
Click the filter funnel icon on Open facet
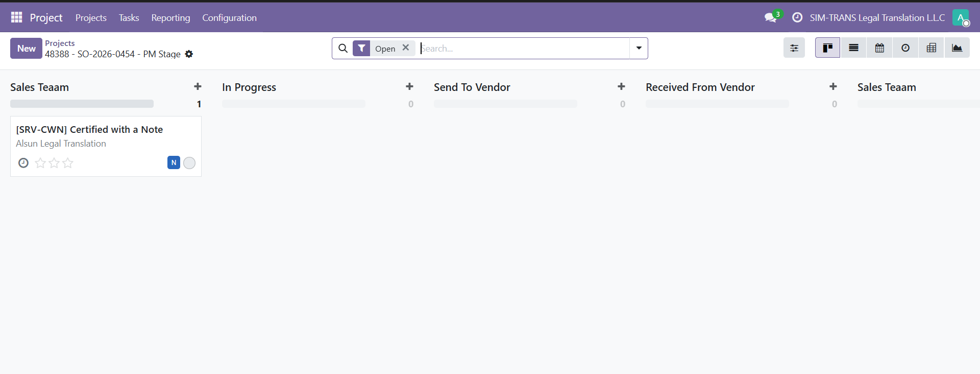tap(361, 48)
